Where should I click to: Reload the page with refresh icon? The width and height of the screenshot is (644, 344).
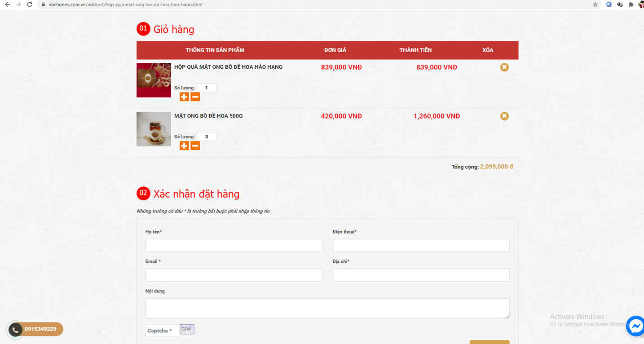(x=30, y=4)
